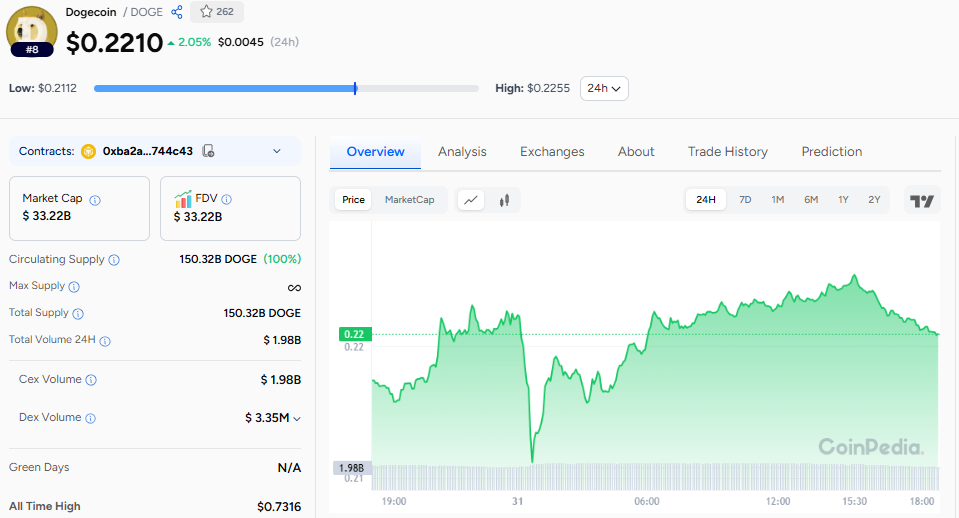This screenshot has width=959, height=518.
Task: Open the Prediction tab
Action: 832,152
